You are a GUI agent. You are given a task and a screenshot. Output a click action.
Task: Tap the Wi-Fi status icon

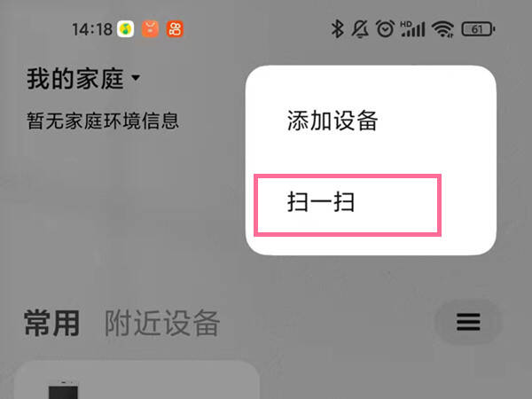442,29
